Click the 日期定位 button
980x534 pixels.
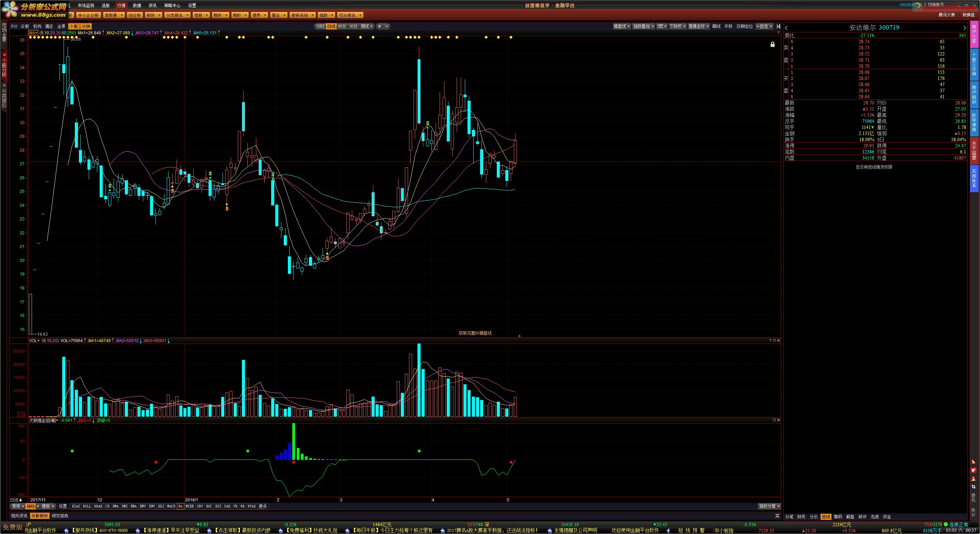coord(745,26)
